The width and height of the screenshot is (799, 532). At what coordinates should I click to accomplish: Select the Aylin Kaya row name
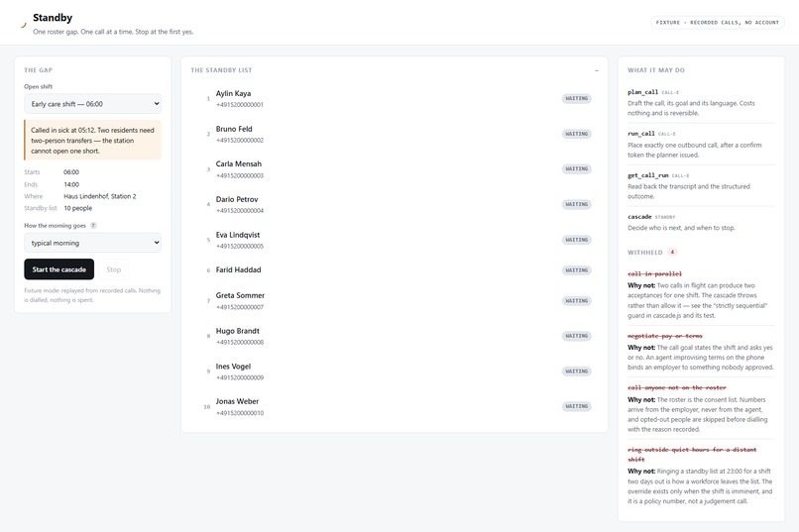click(x=233, y=93)
